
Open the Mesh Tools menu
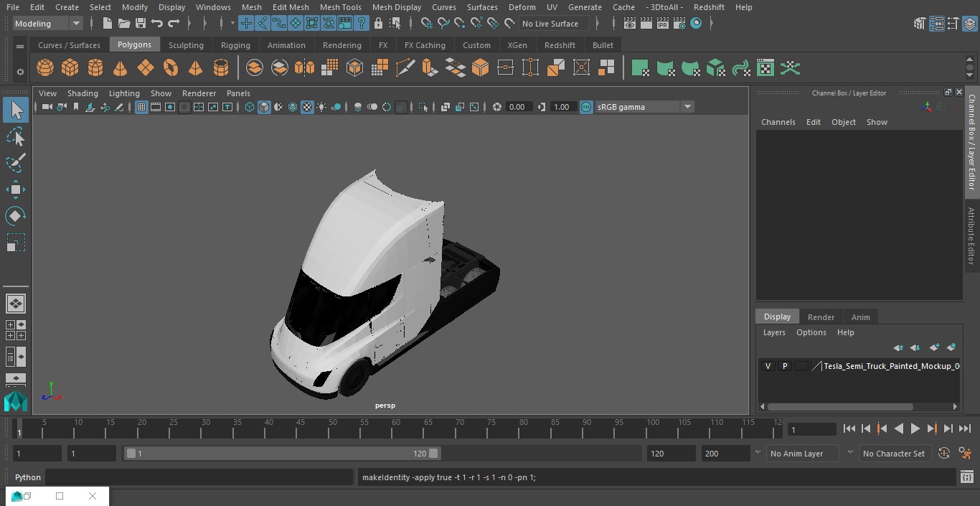pyautogui.click(x=340, y=7)
